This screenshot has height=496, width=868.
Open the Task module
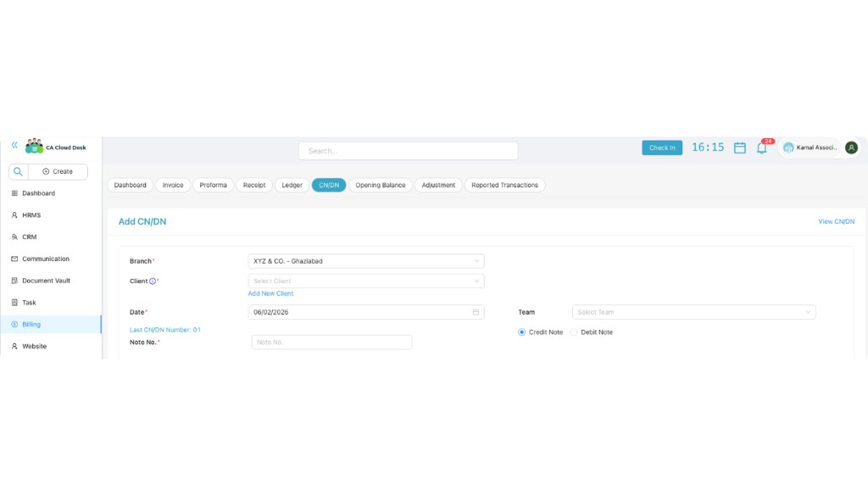30,302
